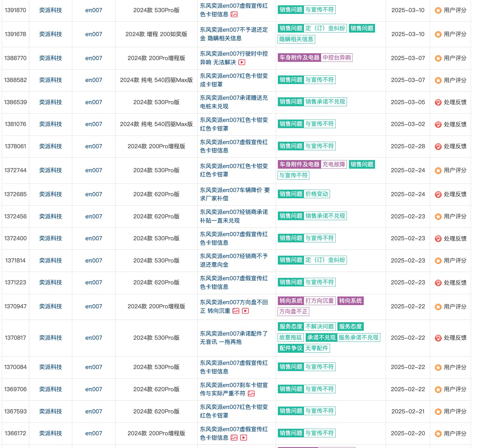Play video icon for complaint 1370947
The width and height of the screenshot is (487, 448).
(x=245, y=311)
